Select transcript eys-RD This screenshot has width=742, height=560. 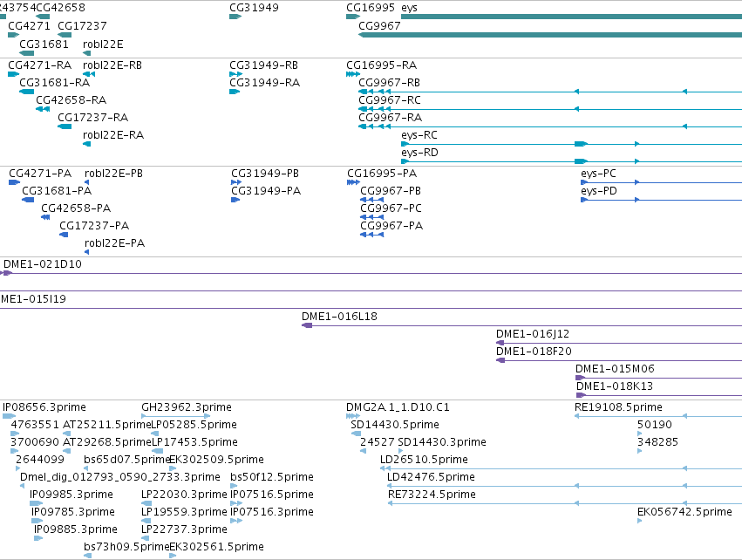point(419,153)
